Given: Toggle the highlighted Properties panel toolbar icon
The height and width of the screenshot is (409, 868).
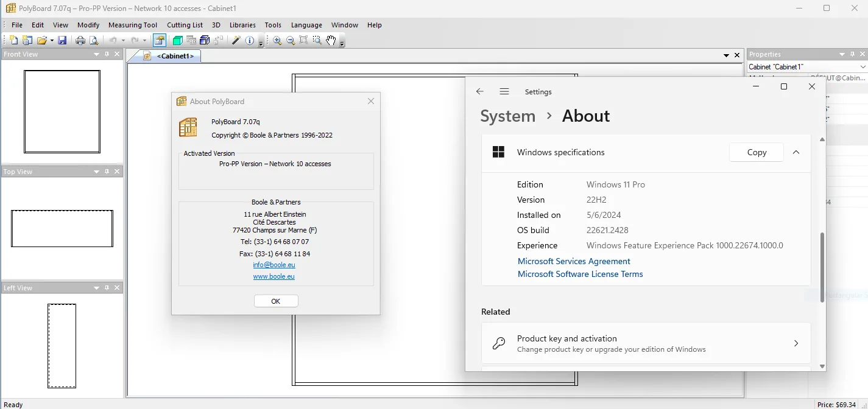Looking at the screenshot, I should [160, 40].
